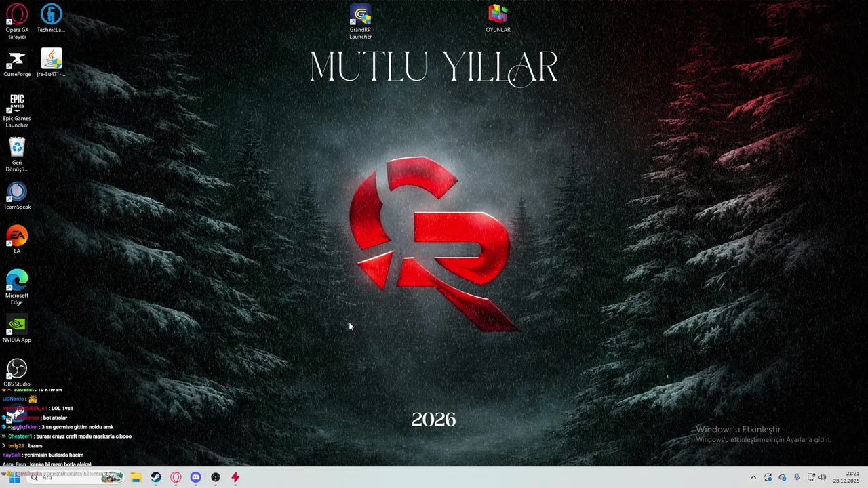The height and width of the screenshot is (488, 868).
Task: Launch the TechnicLauncher desktop shortcut
Action: (x=51, y=18)
